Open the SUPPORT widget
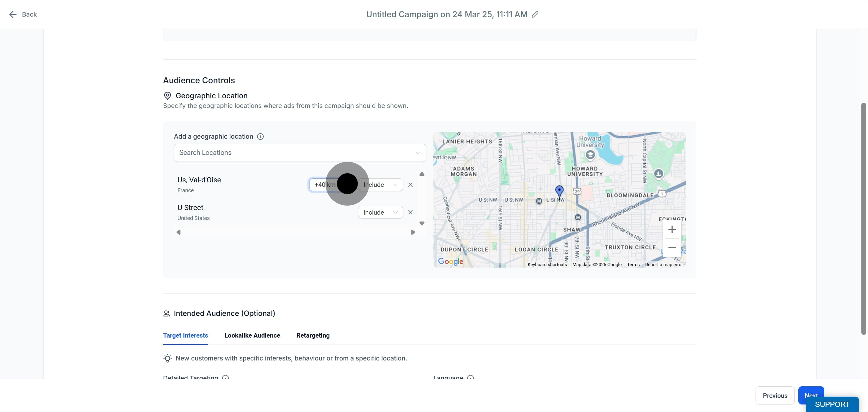Viewport: 868px width, 412px height. click(x=832, y=404)
